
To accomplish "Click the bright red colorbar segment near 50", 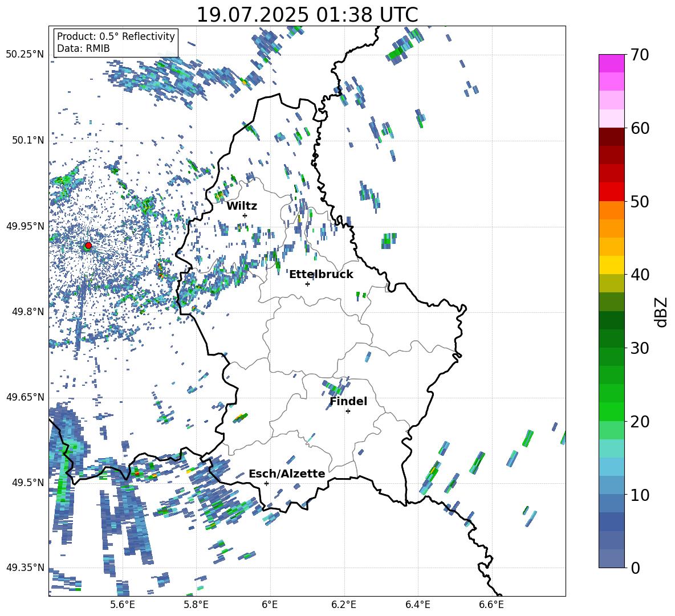I will (611, 192).
